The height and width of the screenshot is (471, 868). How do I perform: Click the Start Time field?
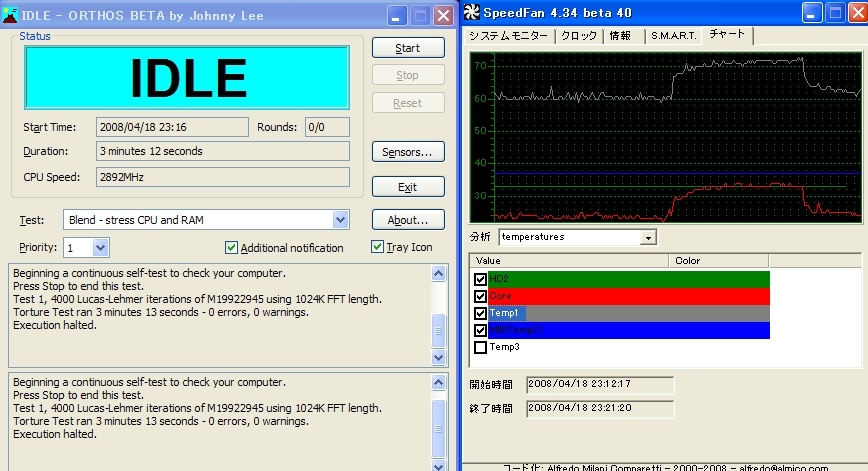pos(172,127)
